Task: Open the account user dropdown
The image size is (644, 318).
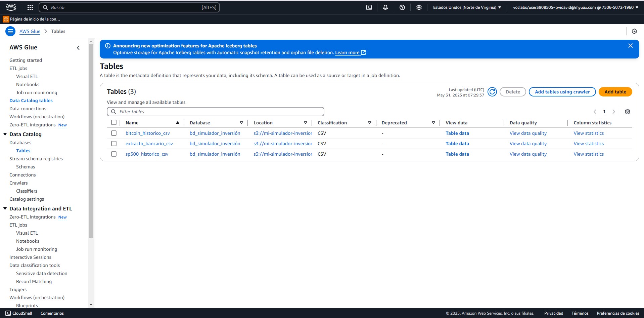Action: [x=576, y=7]
